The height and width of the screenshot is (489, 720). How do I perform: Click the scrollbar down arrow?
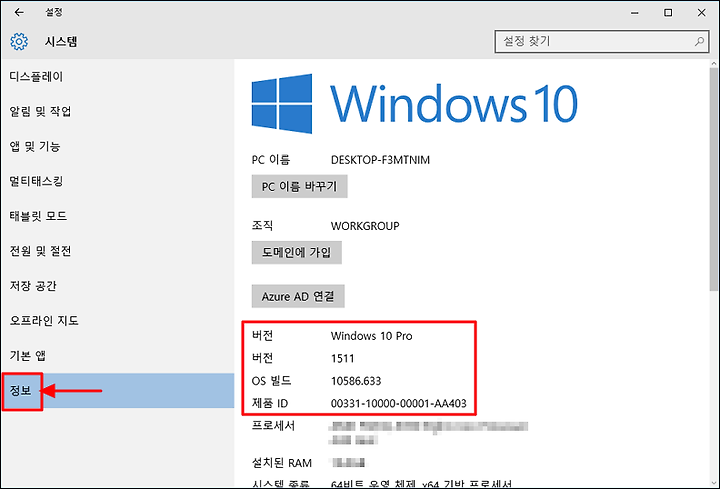click(713, 483)
